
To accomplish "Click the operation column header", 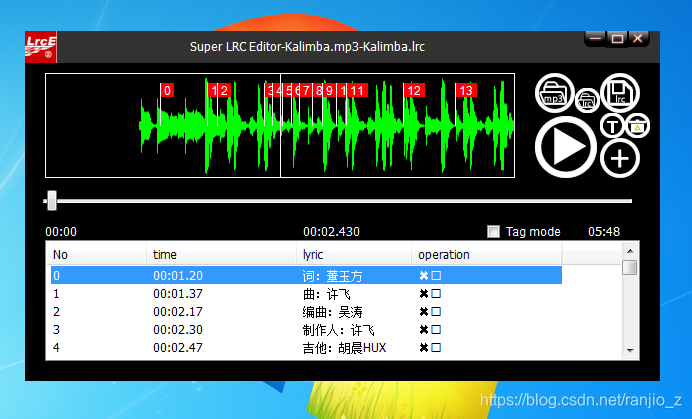I will click(487, 254).
